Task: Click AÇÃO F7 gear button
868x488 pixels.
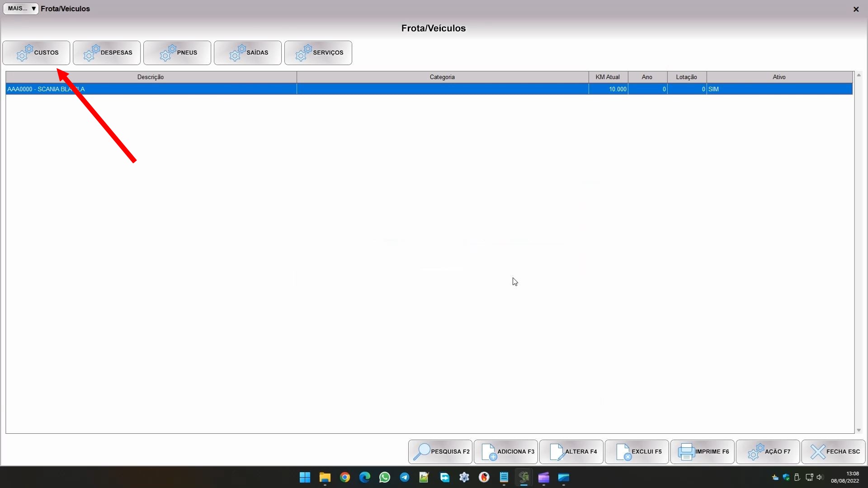Action: [768, 451]
